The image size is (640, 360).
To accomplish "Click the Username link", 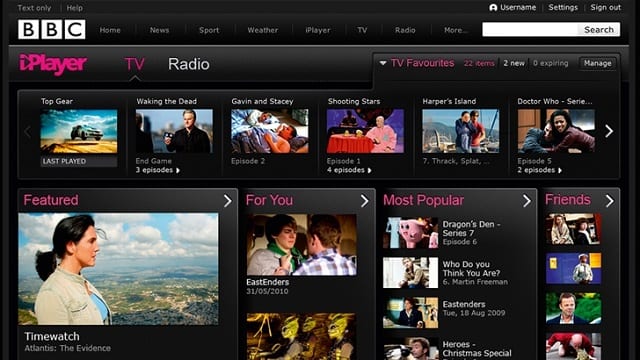I will pos(518,7).
